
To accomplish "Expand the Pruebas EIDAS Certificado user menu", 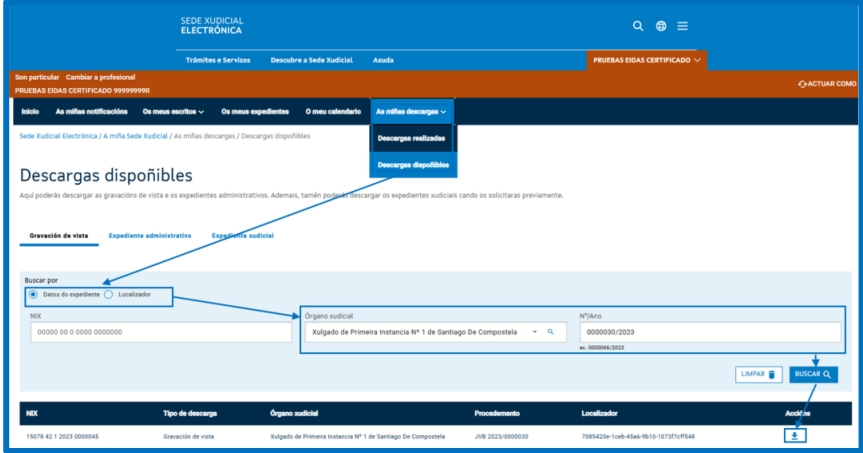I will coord(647,60).
